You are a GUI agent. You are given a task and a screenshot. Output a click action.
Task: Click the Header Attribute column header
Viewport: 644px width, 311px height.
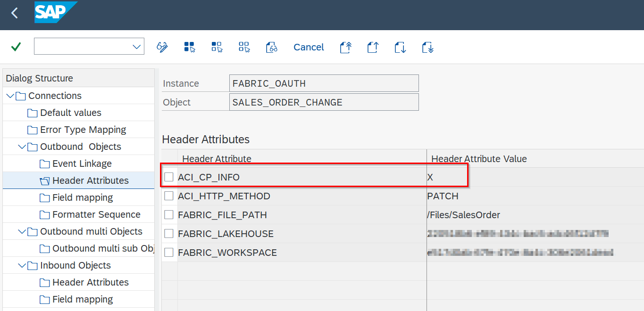pyautogui.click(x=302, y=159)
